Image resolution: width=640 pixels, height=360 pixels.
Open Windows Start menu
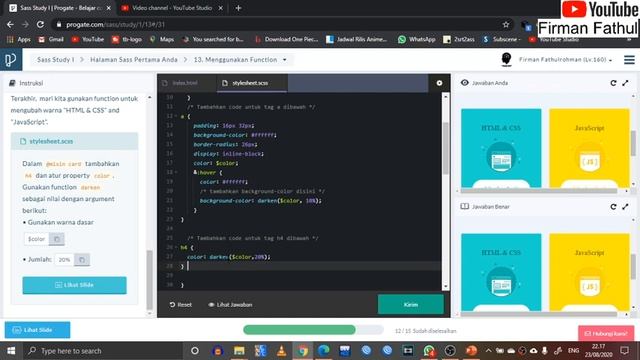click(11, 351)
